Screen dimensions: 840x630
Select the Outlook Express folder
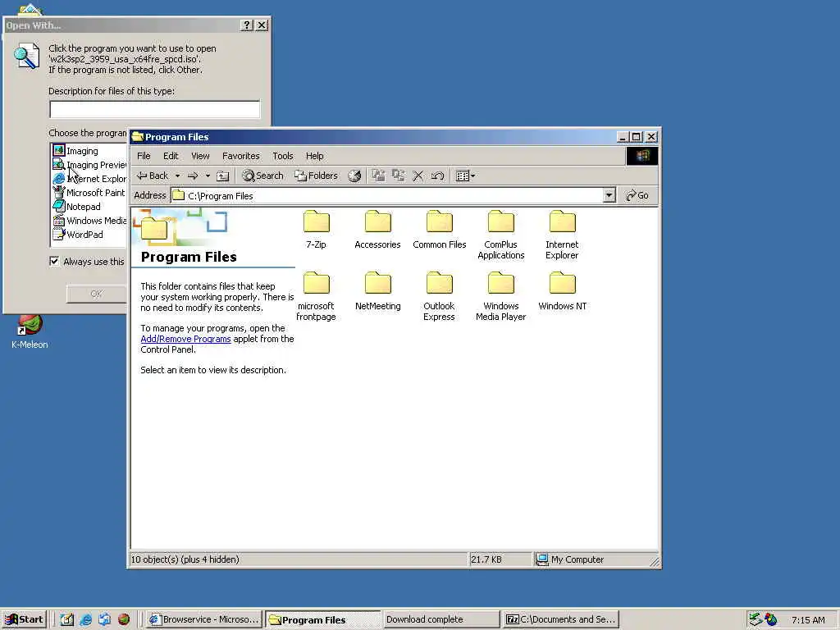440,297
